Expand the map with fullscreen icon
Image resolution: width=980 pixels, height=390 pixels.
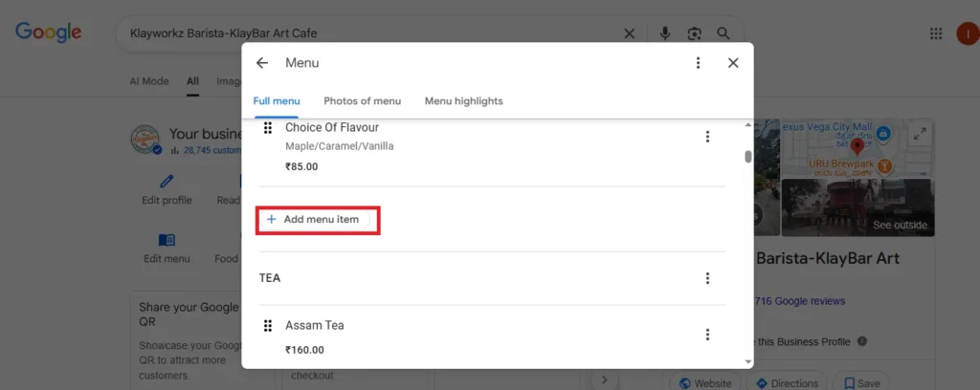click(x=920, y=134)
